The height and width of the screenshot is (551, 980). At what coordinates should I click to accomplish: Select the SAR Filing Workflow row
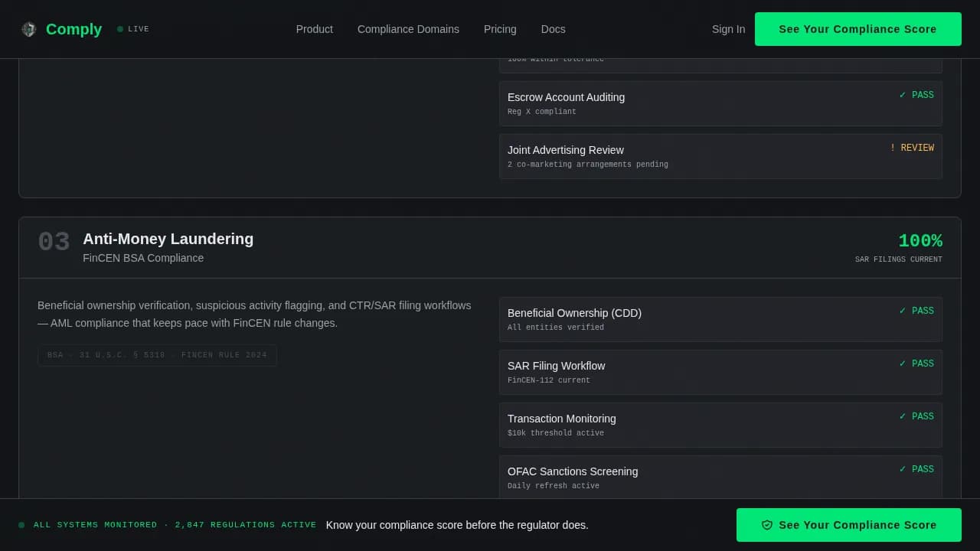coord(720,372)
